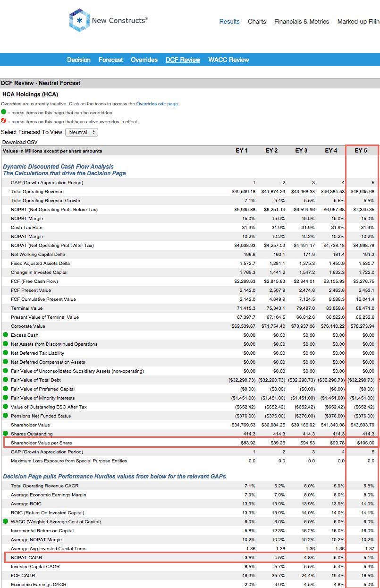Open override icon for Net Deferred Compensation Assets
This screenshot has width=380, height=588.
6,362
